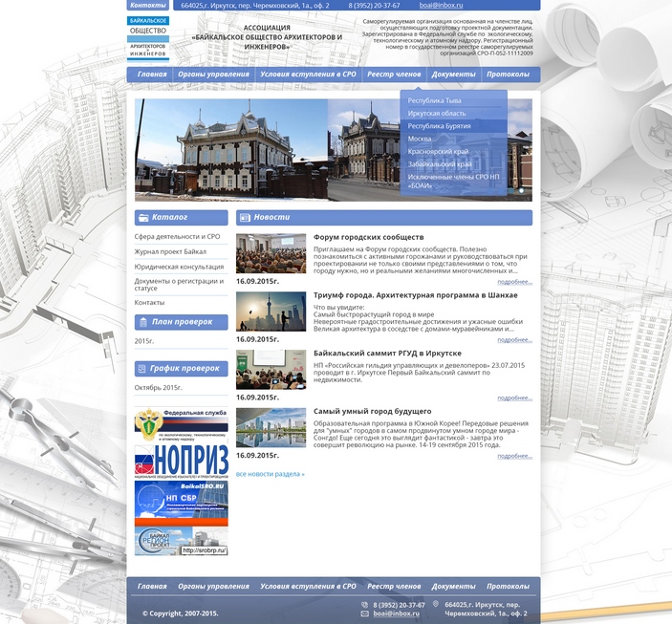Click подробнее under Форум городских сообществ
The width and height of the screenshot is (672, 624).
click(x=514, y=282)
